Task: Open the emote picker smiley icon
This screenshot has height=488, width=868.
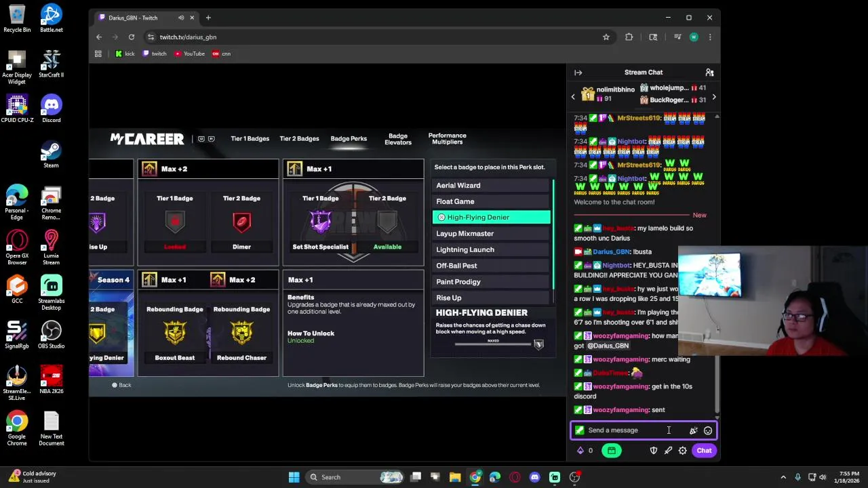Action: pos(708,430)
